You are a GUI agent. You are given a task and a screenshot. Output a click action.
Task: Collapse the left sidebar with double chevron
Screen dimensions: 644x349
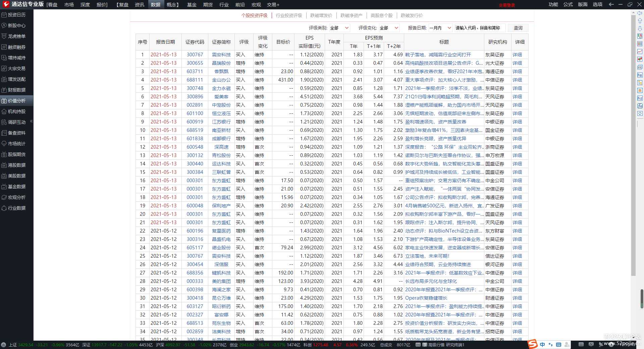pos(31,121)
